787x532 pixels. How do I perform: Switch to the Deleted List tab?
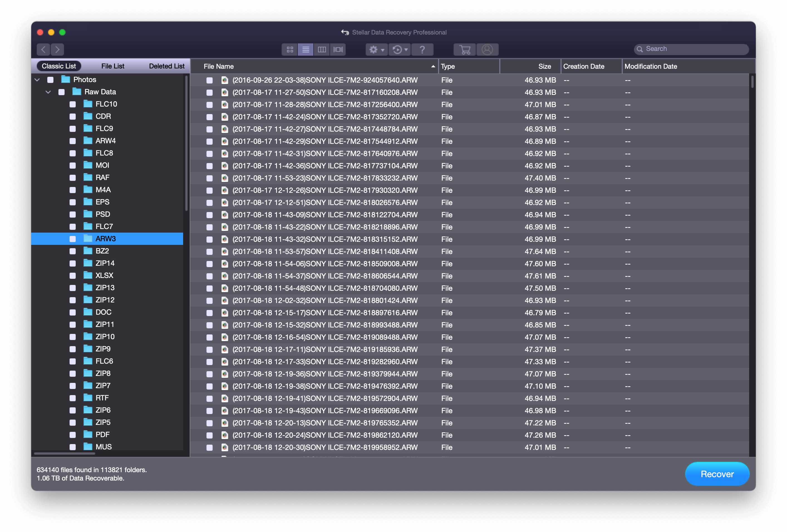(x=167, y=66)
